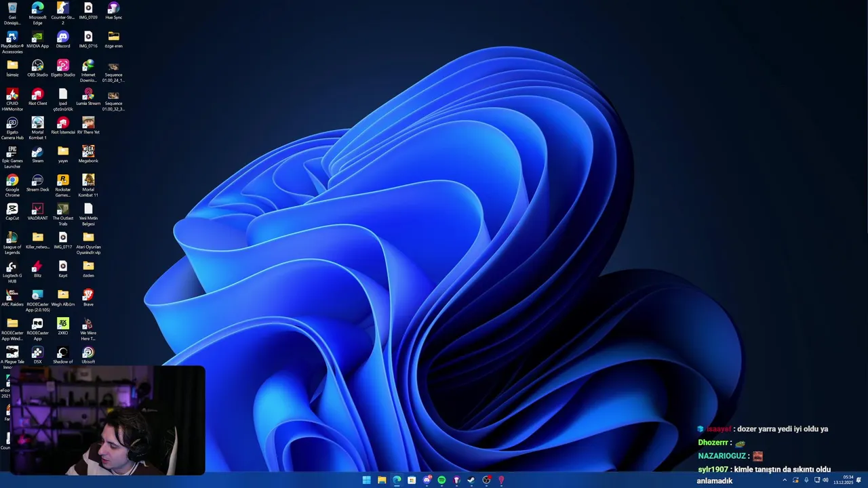This screenshot has height=488, width=868.
Task: Select the Ubisoft desktop shortcut
Action: tap(88, 355)
